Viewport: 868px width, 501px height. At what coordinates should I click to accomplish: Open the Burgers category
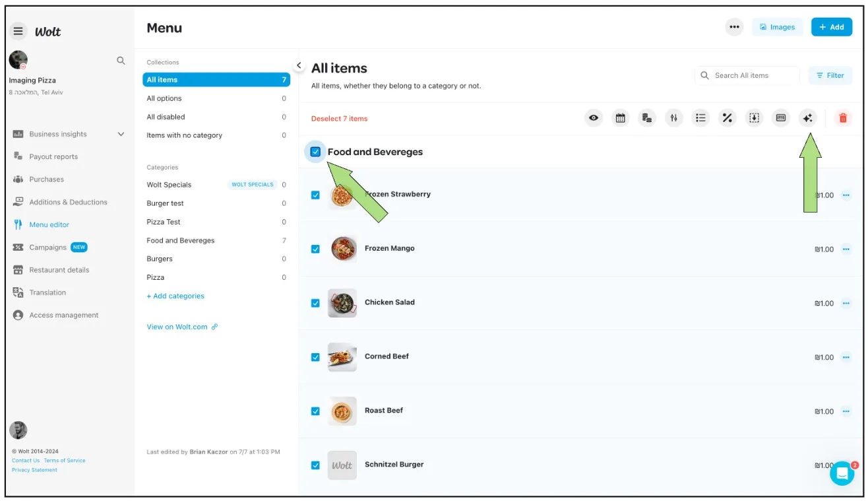click(216, 259)
